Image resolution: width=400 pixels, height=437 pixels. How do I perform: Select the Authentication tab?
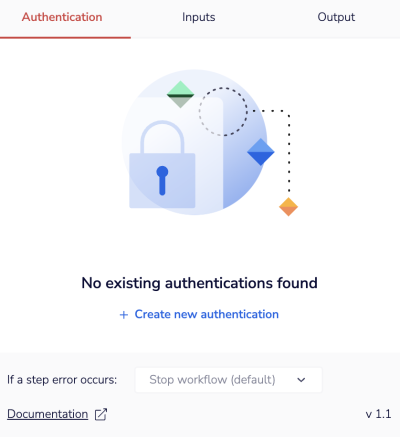pyautogui.click(x=62, y=17)
